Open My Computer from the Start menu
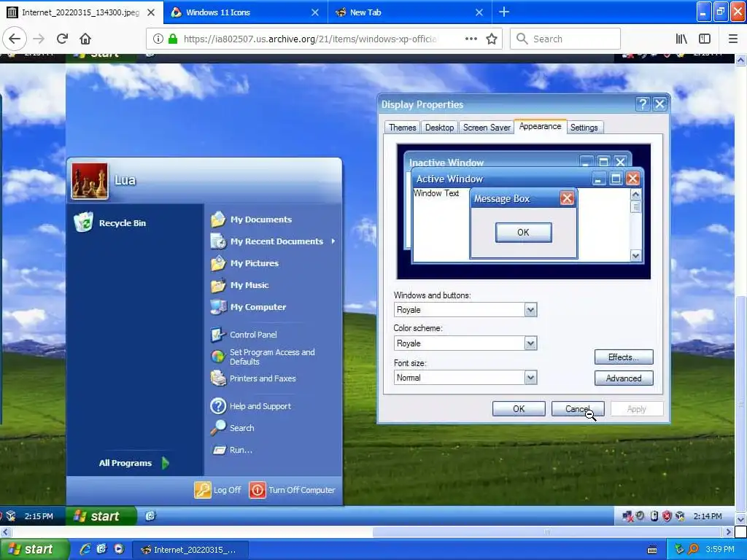 pyautogui.click(x=248, y=307)
